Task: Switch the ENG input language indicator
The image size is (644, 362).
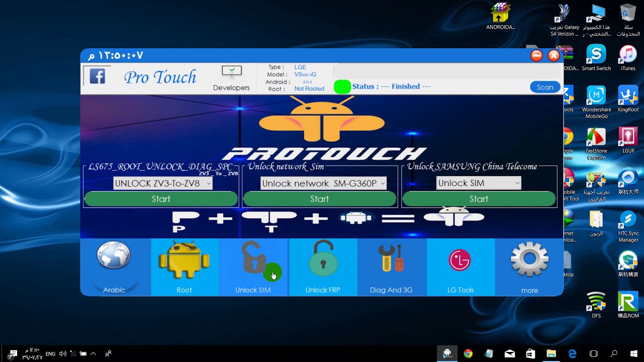Action: [x=50, y=354]
